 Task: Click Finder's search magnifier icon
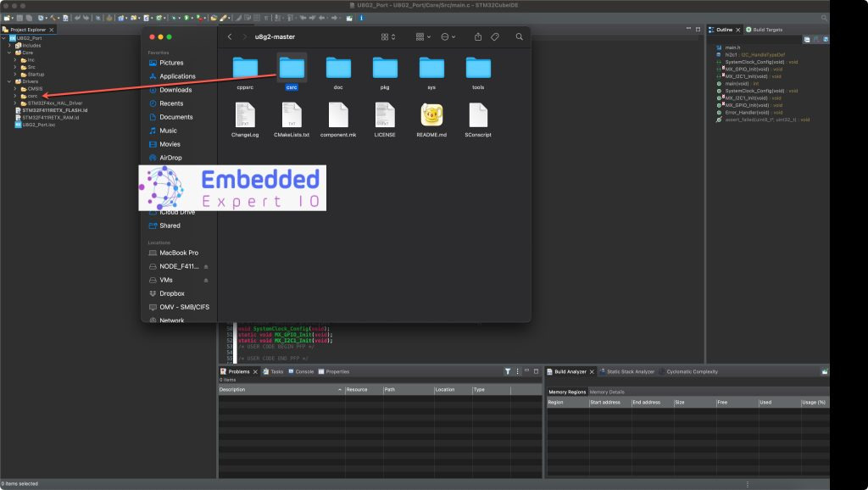(520, 36)
